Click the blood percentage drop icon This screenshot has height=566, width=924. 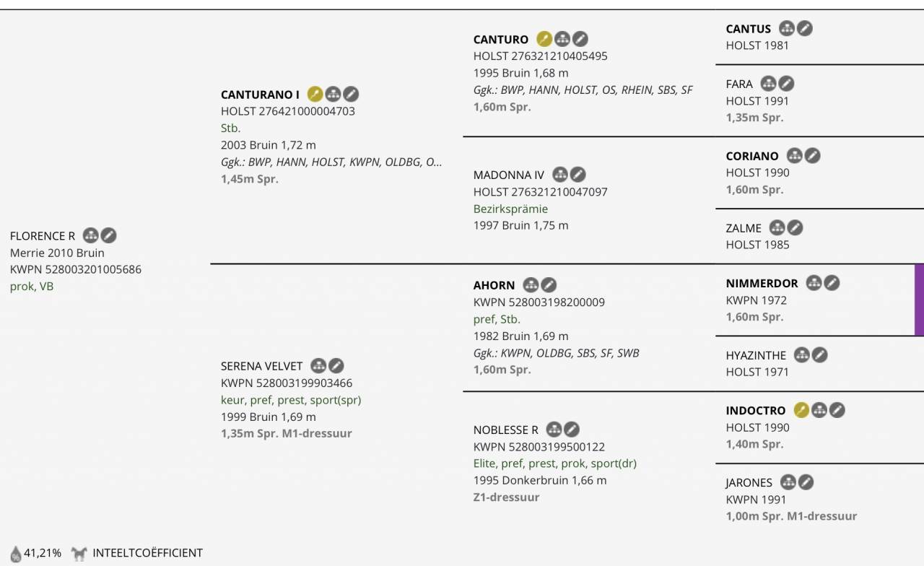click(x=16, y=554)
